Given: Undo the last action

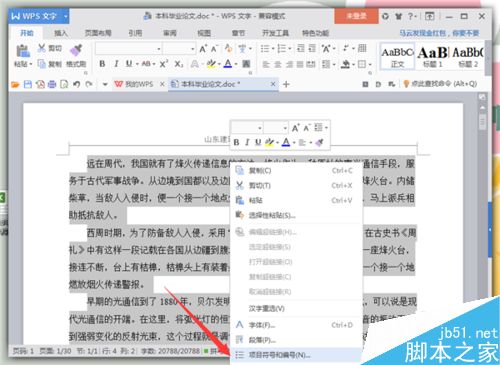Looking at the screenshot, I should click(76, 84).
